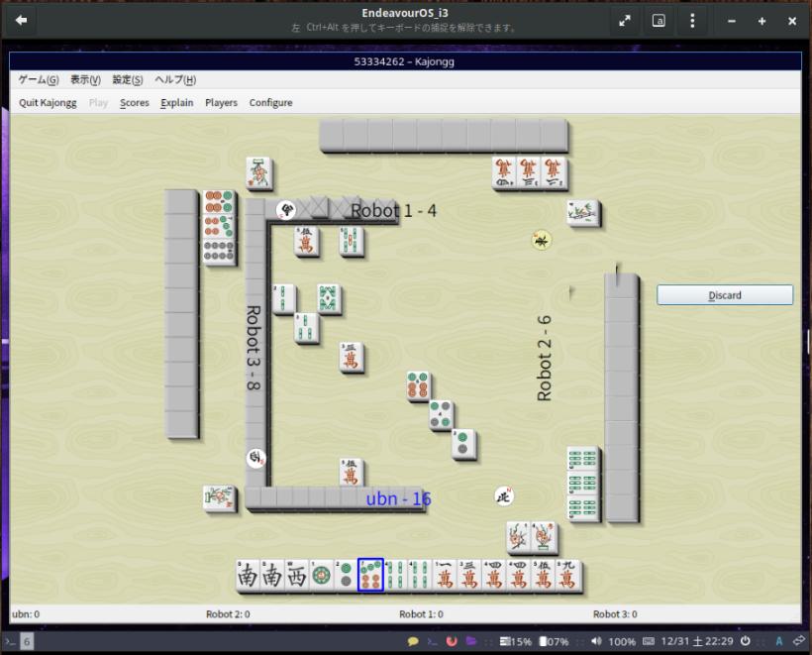Click the 'Robot 1 - 4' player label
812x655 pixels.
[x=393, y=210]
